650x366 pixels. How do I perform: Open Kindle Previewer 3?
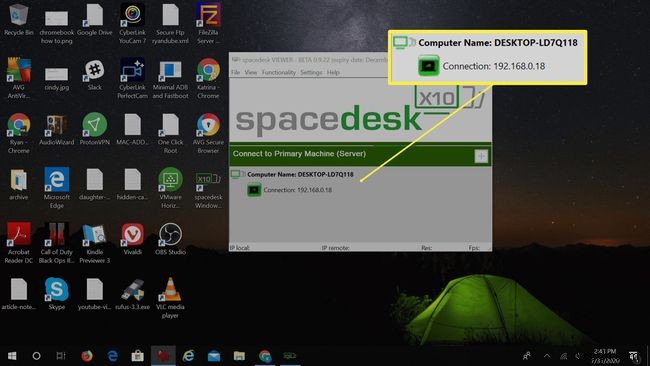[95, 243]
